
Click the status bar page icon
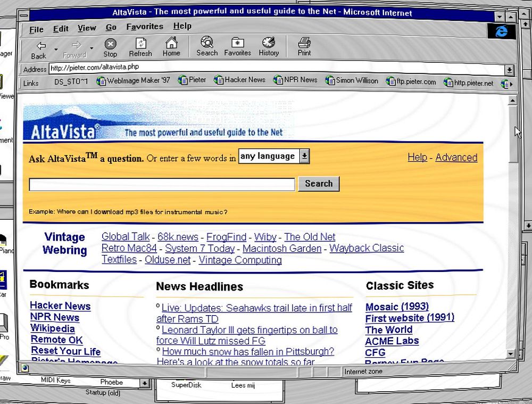tap(25, 368)
